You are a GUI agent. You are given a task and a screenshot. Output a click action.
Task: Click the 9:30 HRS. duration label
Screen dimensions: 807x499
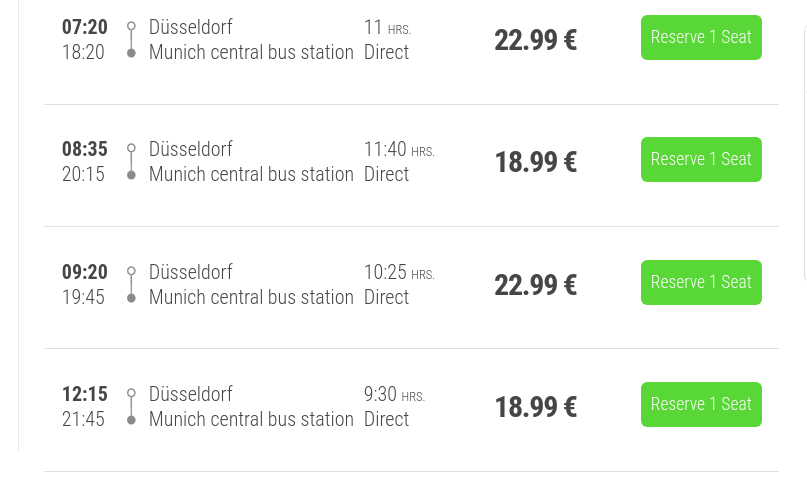(393, 395)
